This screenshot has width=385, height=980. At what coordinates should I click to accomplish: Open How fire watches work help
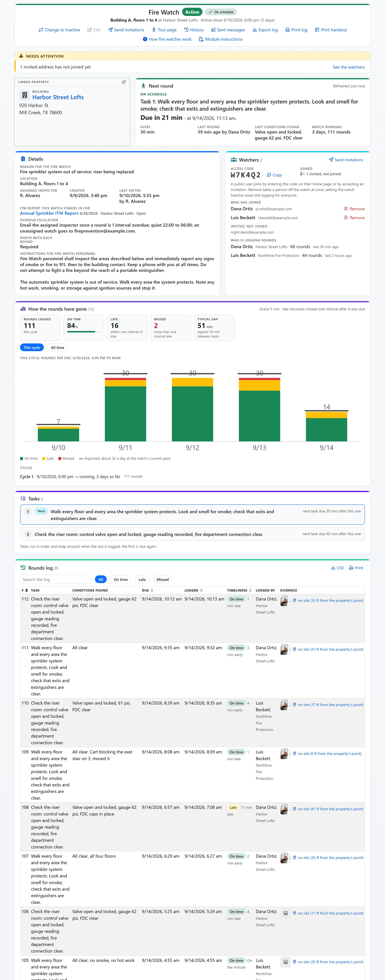click(x=167, y=39)
